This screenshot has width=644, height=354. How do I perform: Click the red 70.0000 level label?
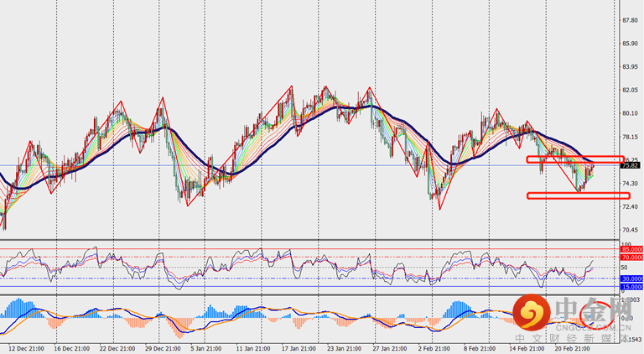[631, 258]
